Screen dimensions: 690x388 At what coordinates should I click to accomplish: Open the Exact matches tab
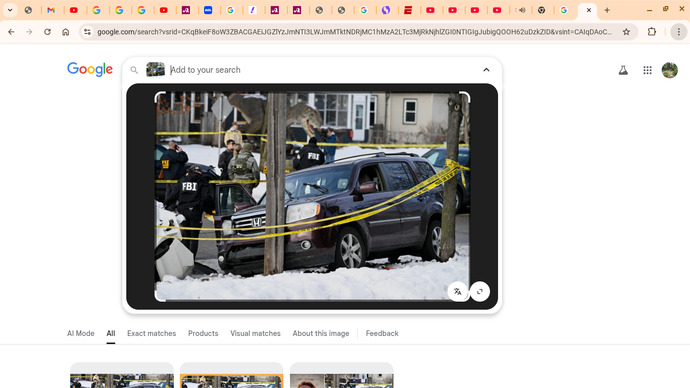click(x=151, y=333)
